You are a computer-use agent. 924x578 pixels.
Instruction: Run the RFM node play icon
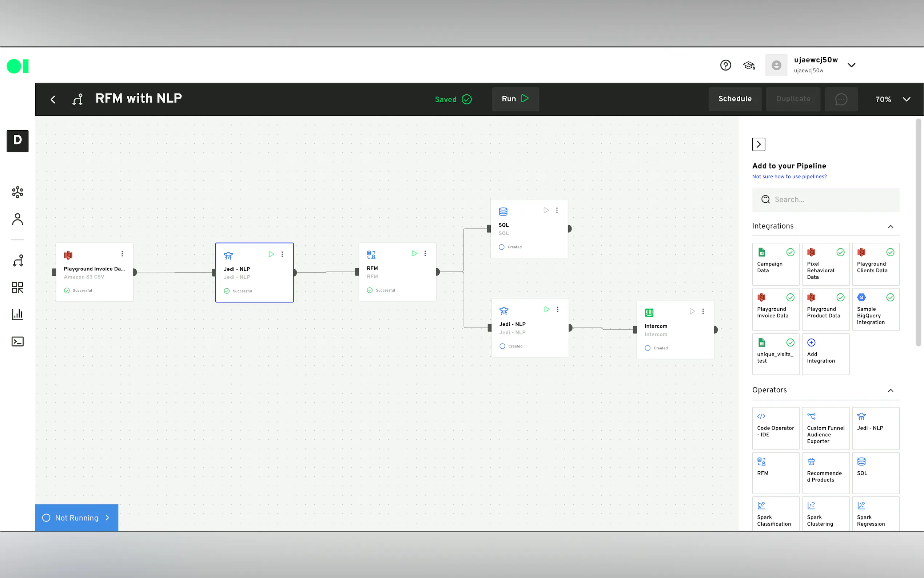(414, 253)
